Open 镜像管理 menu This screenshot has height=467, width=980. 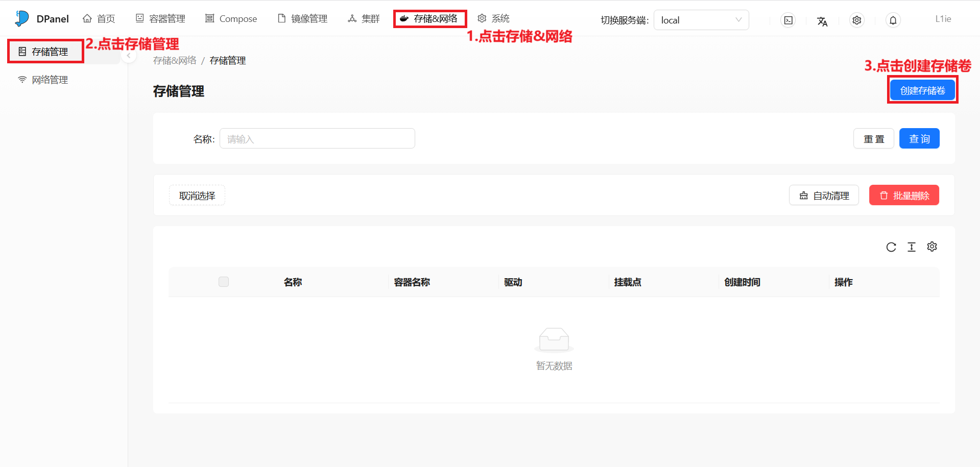point(302,19)
